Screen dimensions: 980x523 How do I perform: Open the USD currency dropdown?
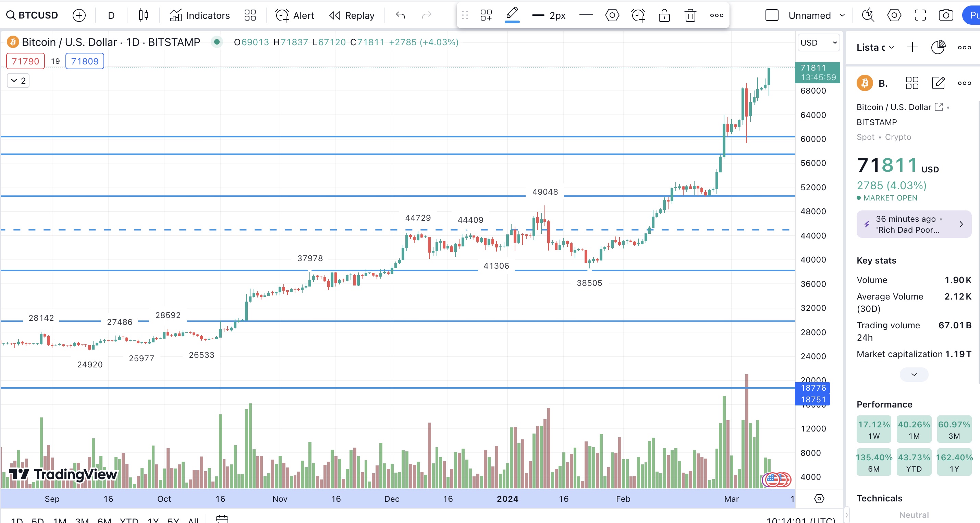(818, 42)
